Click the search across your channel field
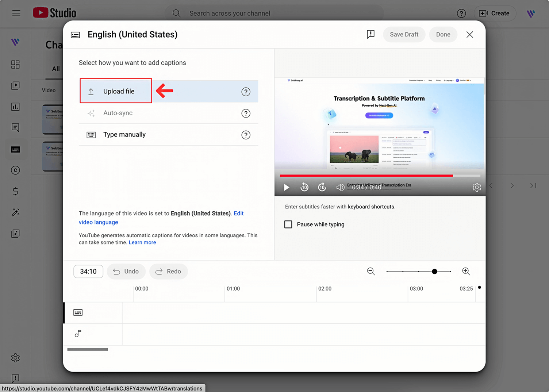This screenshot has width=549, height=392. pos(274,13)
